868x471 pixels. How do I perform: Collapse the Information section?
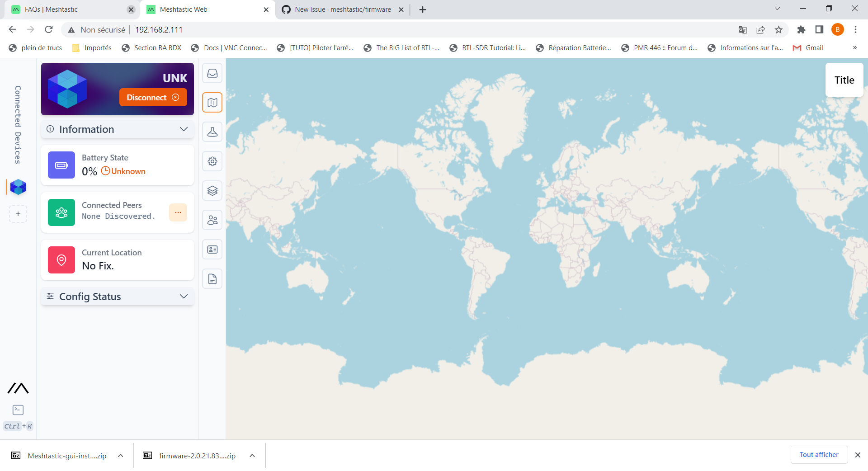[x=118, y=129]
